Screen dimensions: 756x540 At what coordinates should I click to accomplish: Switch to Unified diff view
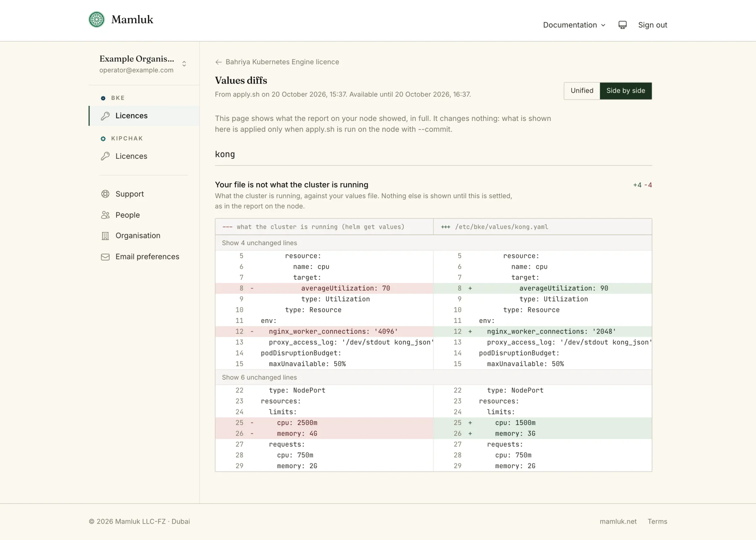582,91
